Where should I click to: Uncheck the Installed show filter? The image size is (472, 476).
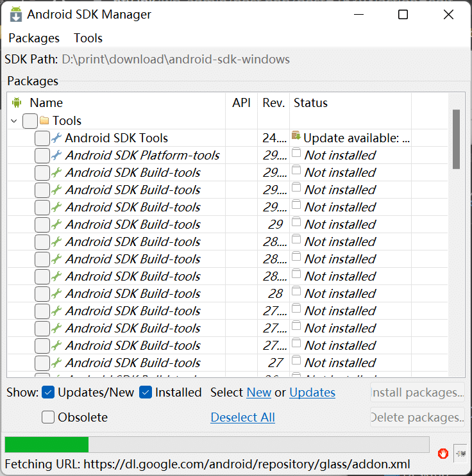tap(146, 392)
